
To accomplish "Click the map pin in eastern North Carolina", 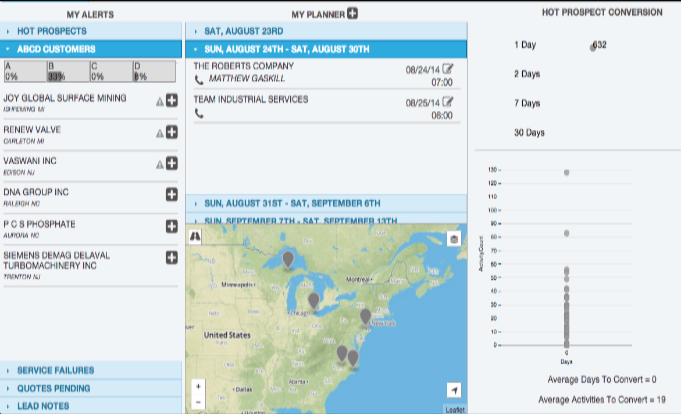I will click(353, 359).
